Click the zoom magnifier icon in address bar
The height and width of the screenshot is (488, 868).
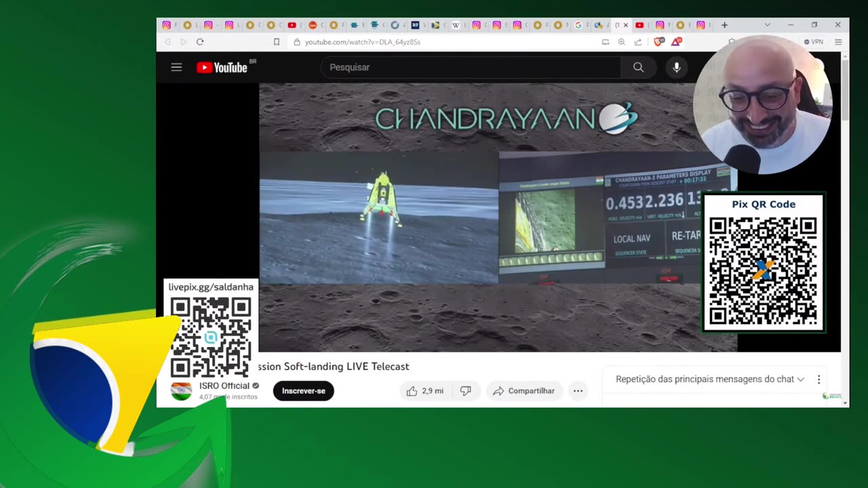[622, 42]
